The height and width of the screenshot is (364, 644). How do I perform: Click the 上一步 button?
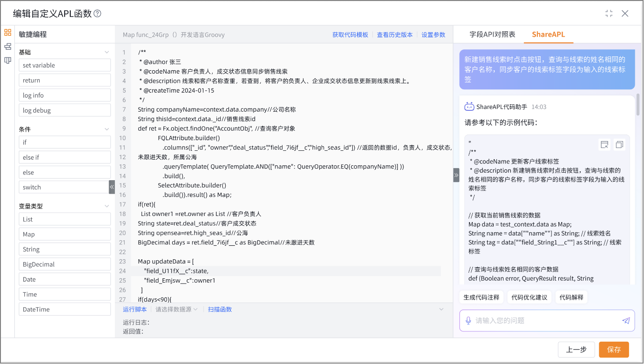click(576, 350)
